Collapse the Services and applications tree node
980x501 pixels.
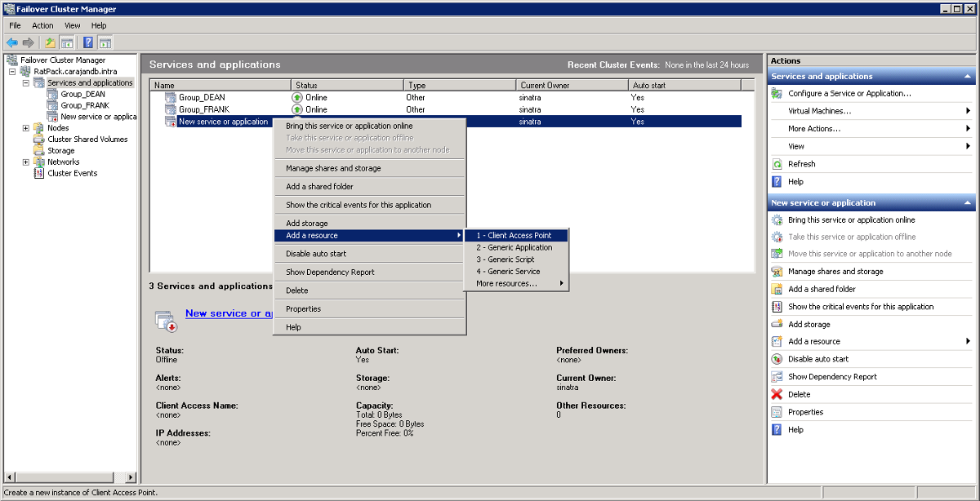tap(25, 83)
